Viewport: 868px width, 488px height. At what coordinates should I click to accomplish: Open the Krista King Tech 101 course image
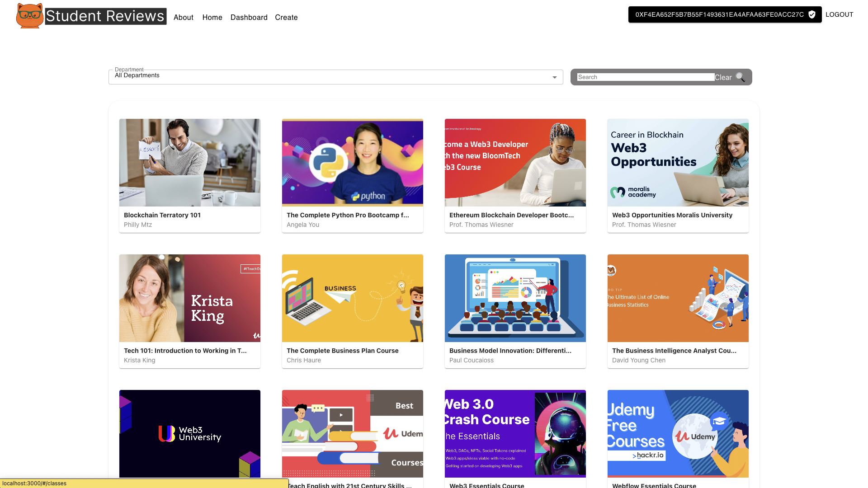pos(190,298)
